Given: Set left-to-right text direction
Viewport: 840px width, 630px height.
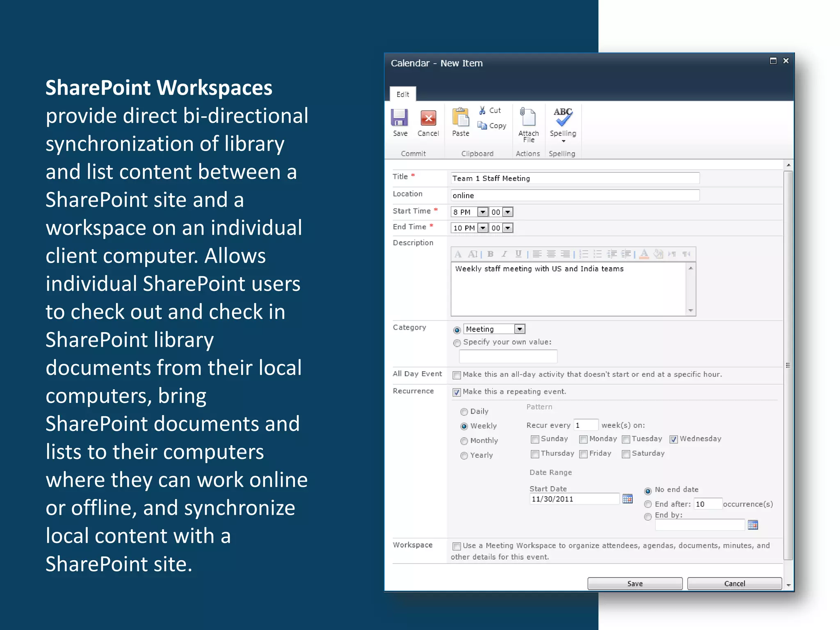Looking at the screenshot, I should pos(672,254).
